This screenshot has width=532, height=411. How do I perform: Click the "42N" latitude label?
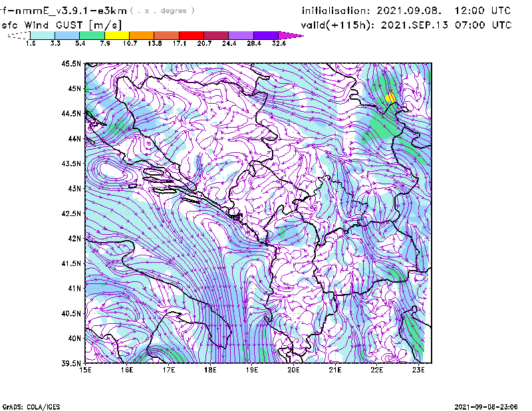(x=74, y=238)
